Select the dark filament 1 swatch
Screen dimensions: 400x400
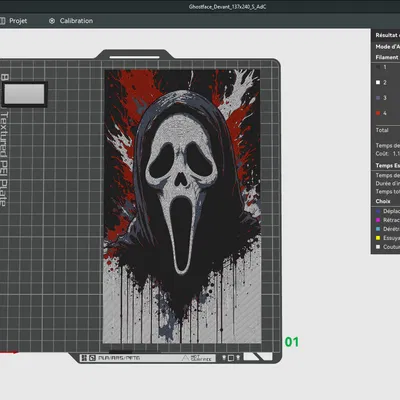(378, 67)
